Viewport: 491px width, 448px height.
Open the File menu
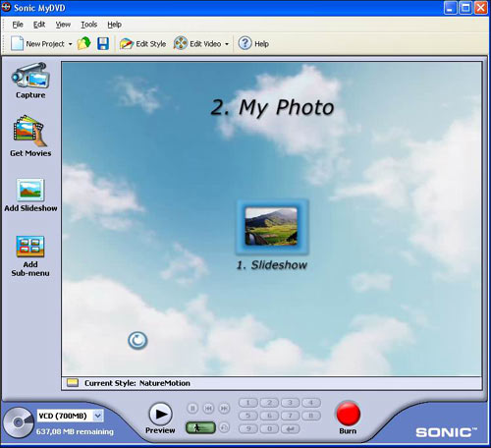[18, 25]
